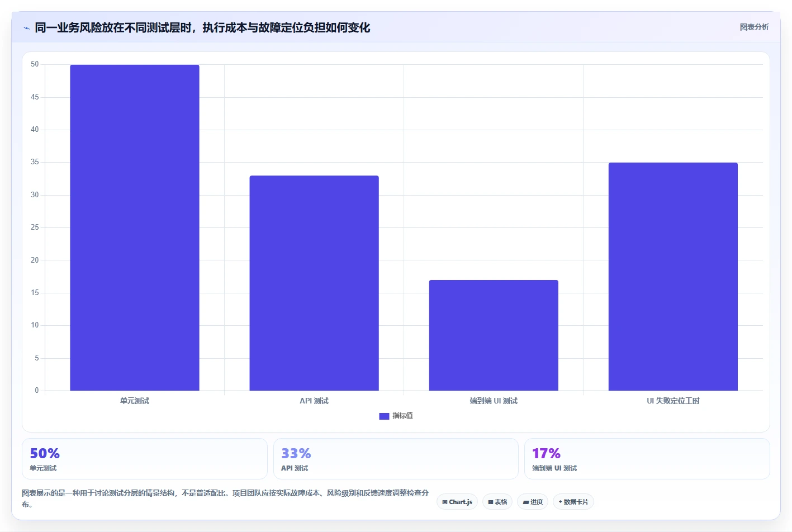Click the UI 失败定位工时 x-axis label

tap(673, 401)
